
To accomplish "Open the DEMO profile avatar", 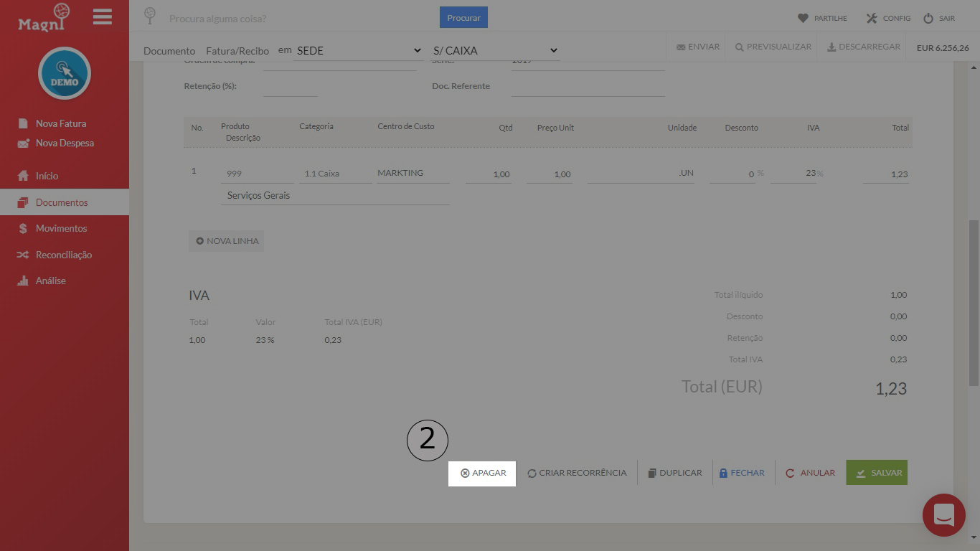I will 65,73.
